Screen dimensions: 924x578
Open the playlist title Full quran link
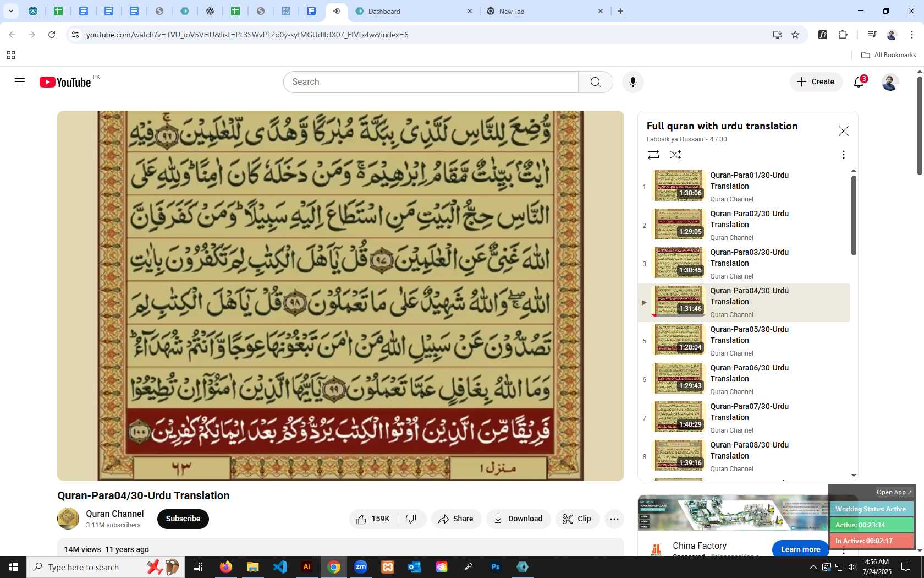point(722,126)
